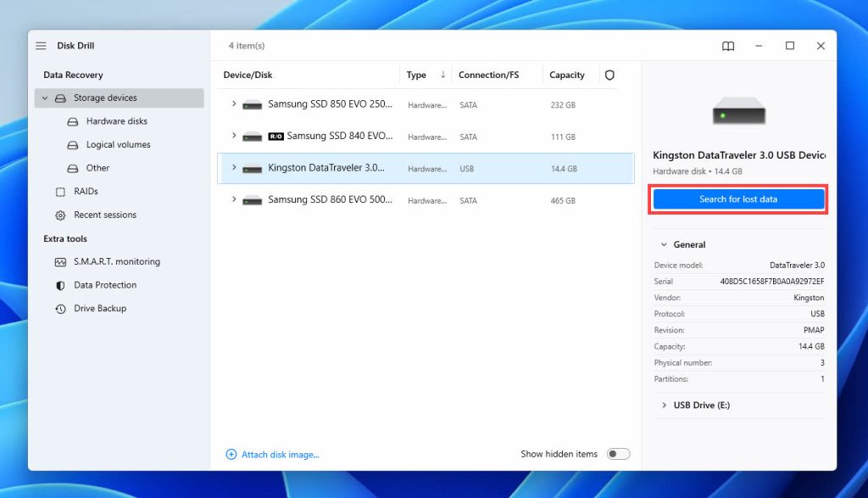Open the hamburger menu next to Disk Drill

41,46
